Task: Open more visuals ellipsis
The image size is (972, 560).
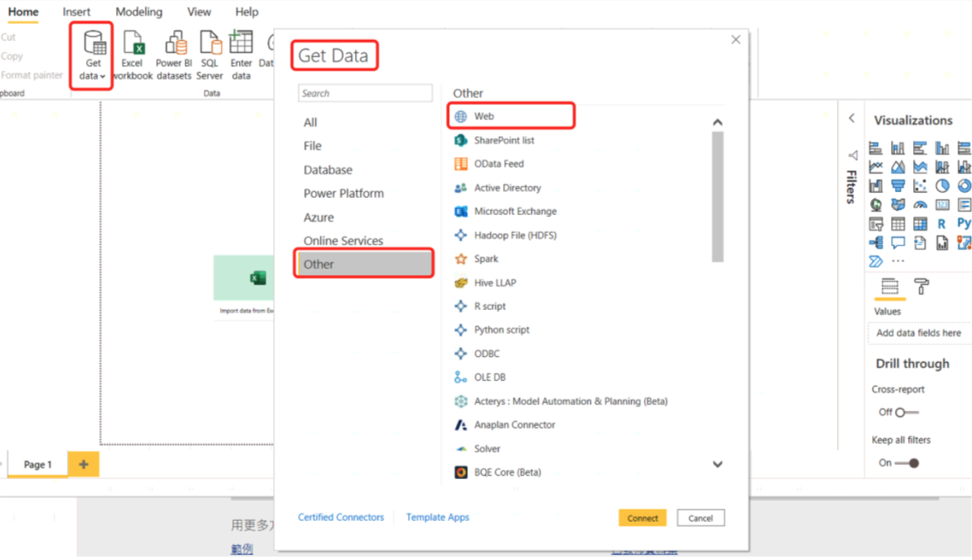Action: point(898,262)
